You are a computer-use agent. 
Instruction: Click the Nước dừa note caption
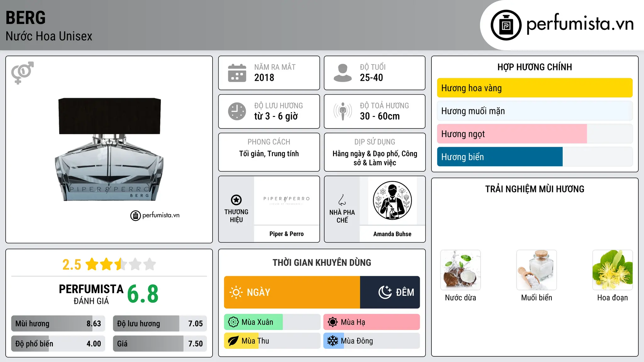[460, 298]
